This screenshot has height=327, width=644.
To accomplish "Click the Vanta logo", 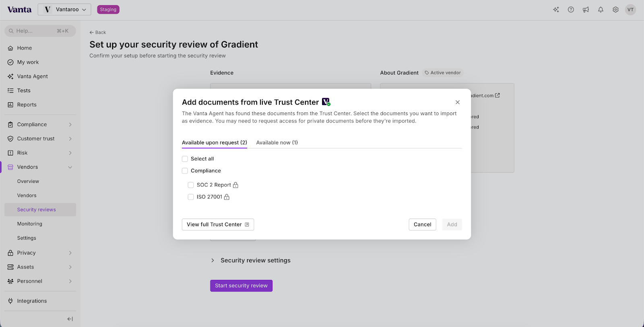I will (19, 10).
